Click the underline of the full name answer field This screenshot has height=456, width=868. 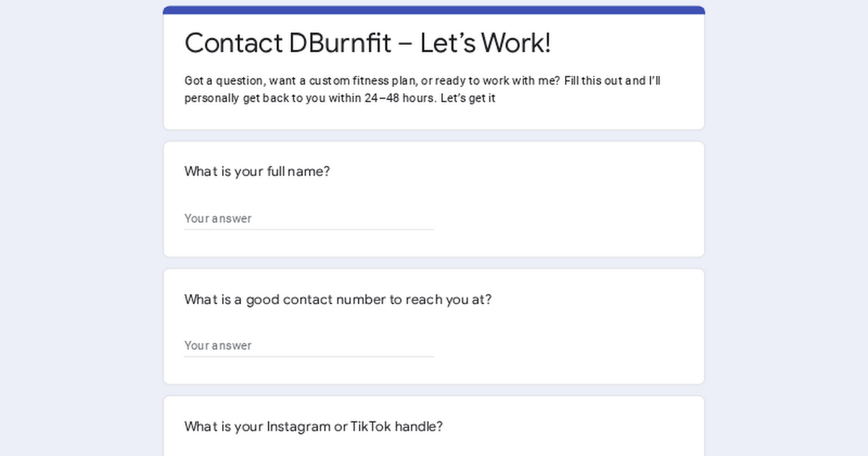click(309, 229)
